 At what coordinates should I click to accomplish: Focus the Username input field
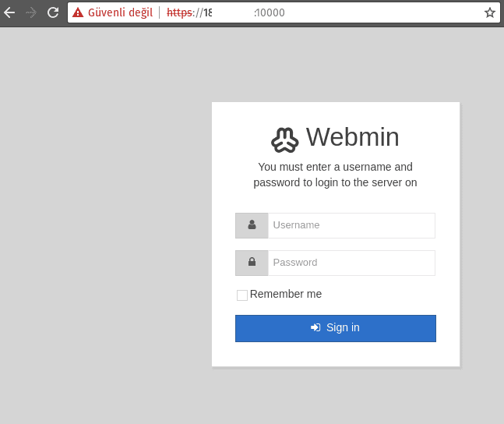point(351,225)
